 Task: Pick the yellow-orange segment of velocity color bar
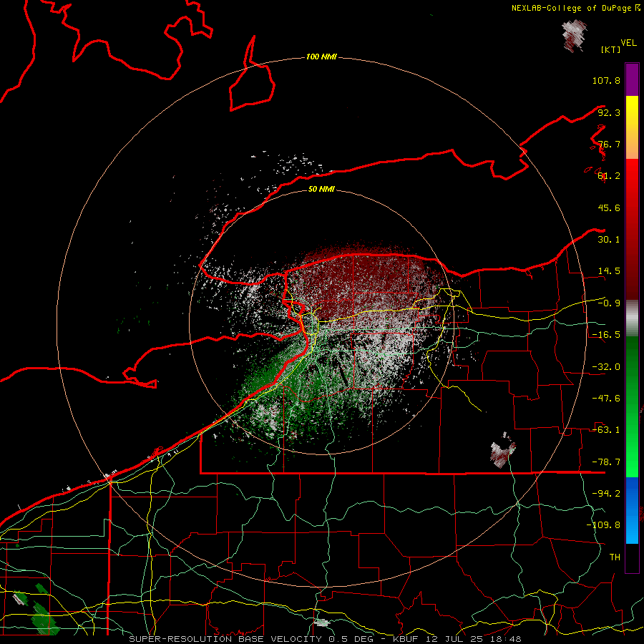632,127
